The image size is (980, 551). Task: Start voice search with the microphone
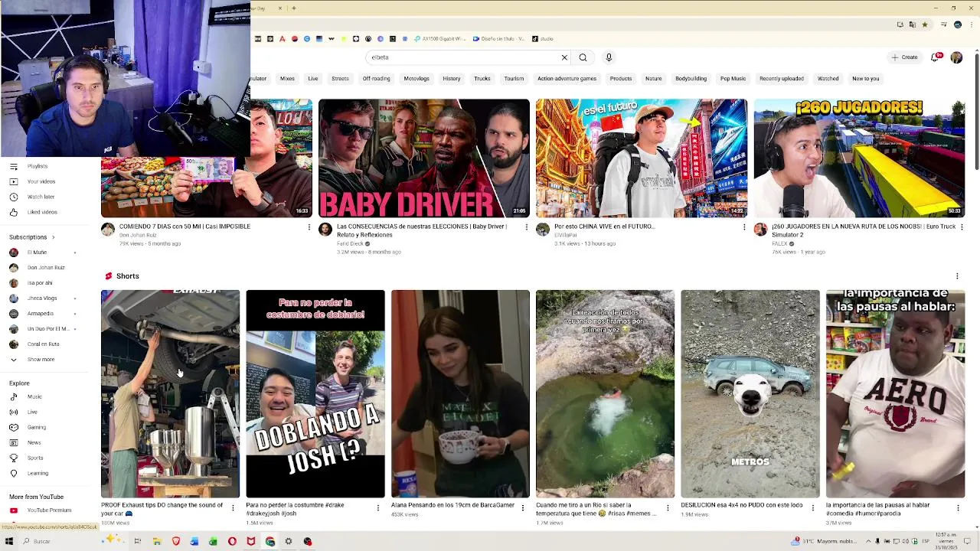pos(609,57)
